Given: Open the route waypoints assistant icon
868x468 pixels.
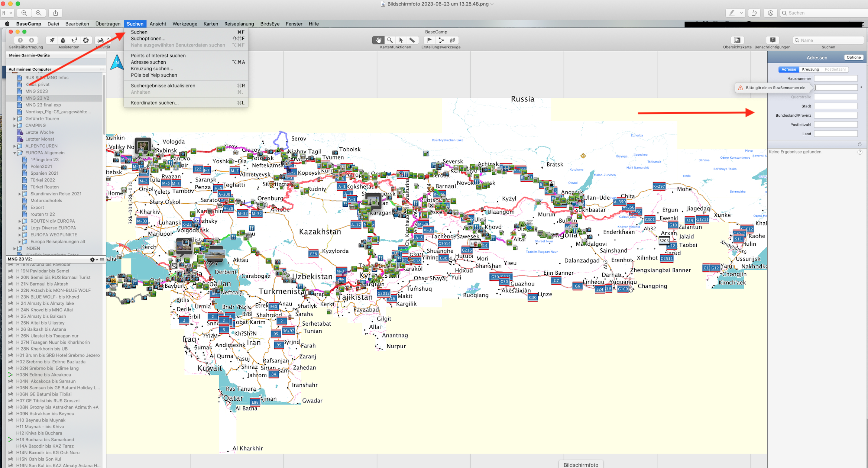Looking at the screenshot, I should 74,40.
